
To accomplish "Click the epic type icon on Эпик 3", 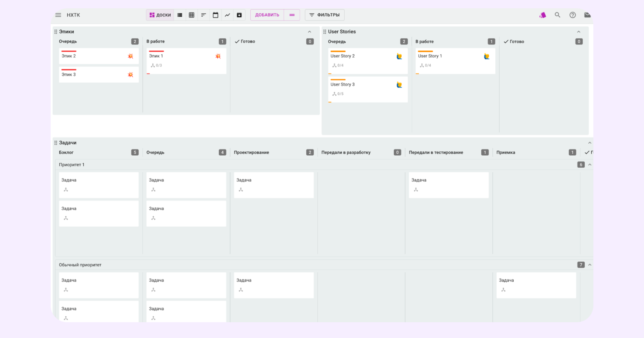I will click(131, 75).
